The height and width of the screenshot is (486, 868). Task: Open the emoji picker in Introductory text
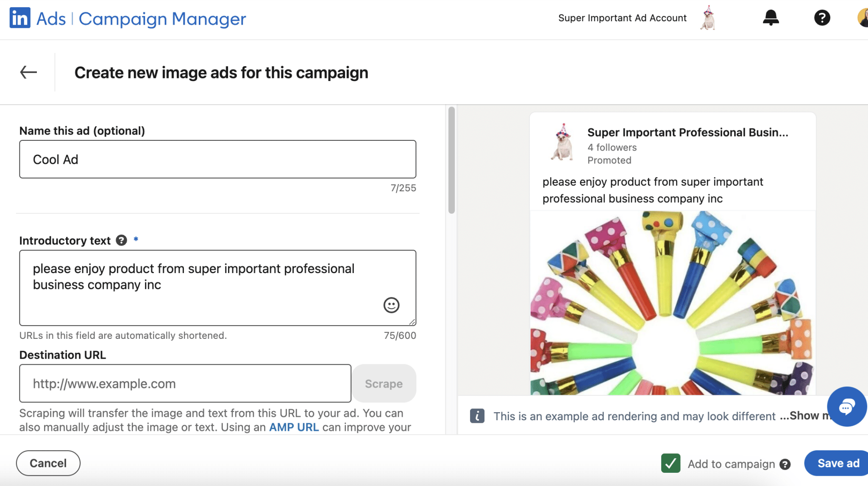click(x=391, y=305)
